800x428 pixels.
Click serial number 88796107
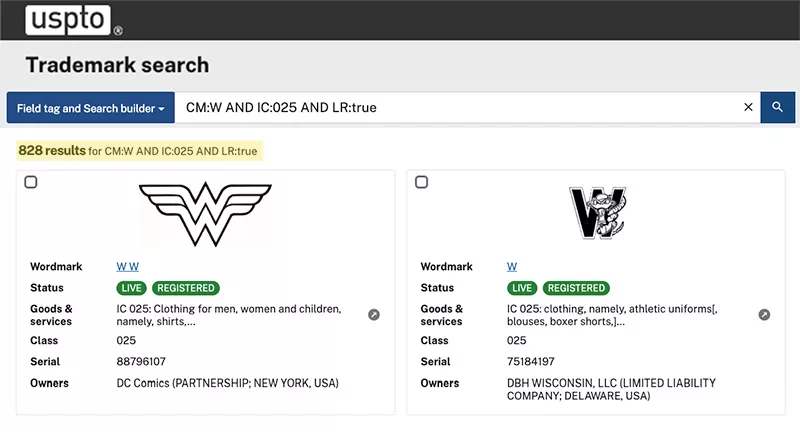click(141, 362)
